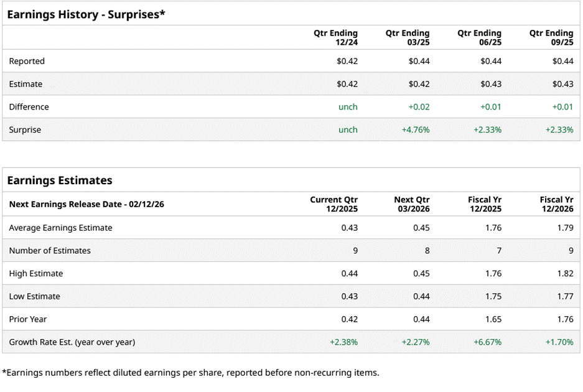Click the Number of Estimates row label

click(x=50, y=251)
